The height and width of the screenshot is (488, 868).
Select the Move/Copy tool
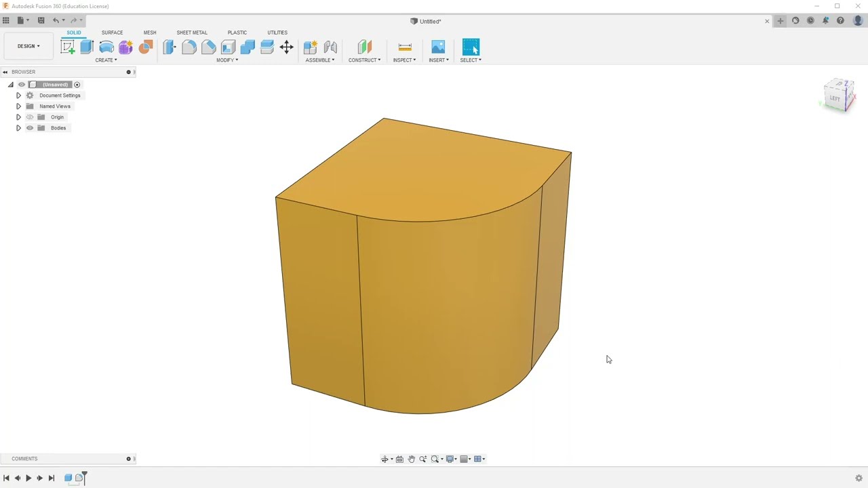(x=286, y=47)
